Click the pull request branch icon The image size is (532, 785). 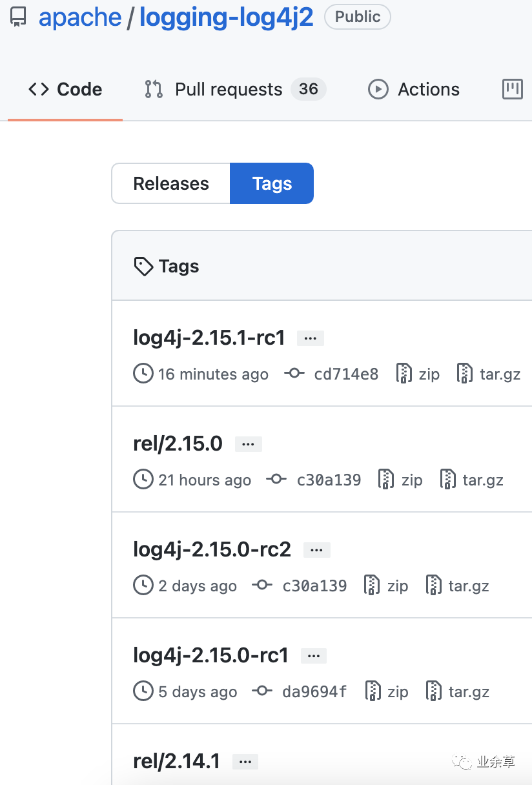click(154, 89)
